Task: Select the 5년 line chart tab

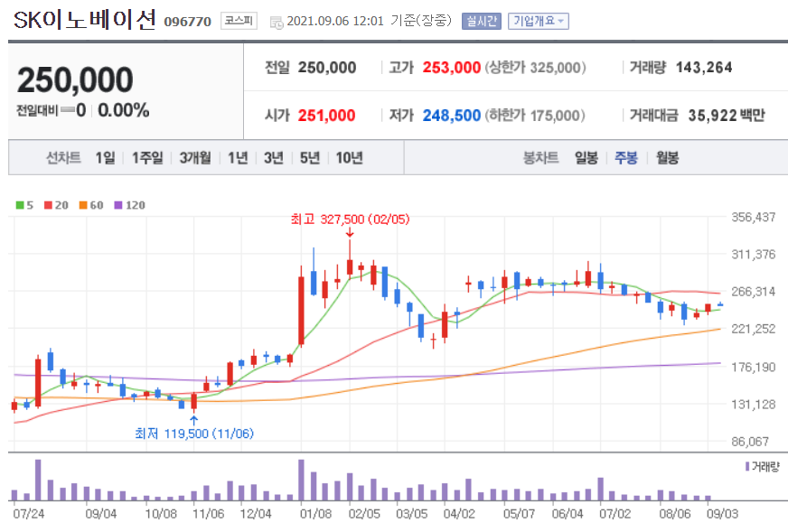Action: pos(310,158)
